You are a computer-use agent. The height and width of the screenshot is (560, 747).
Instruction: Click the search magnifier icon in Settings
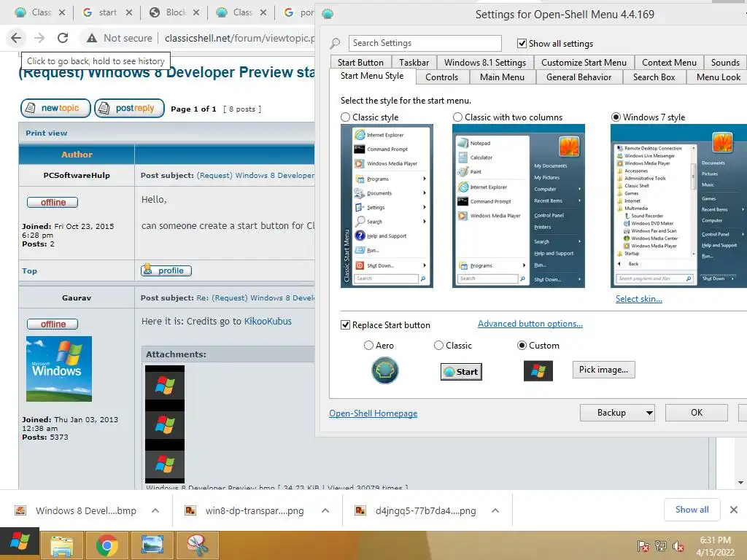coord(336,43)
